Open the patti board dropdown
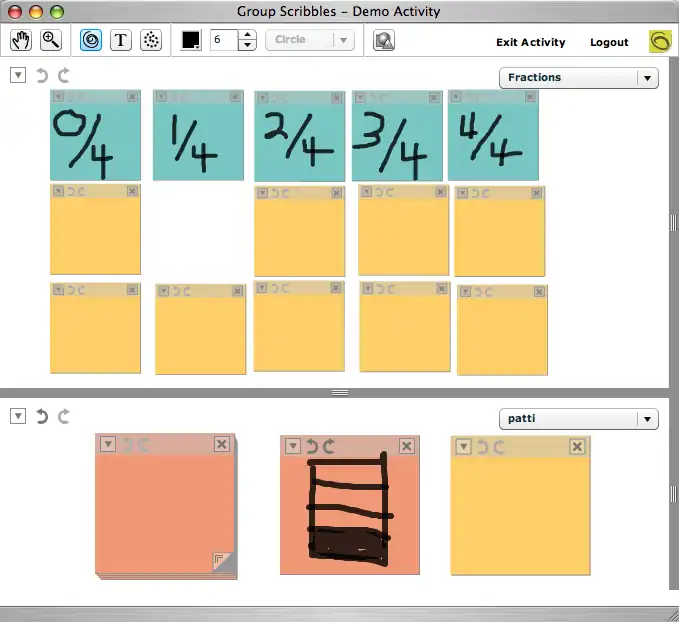 tap(648, 419)
